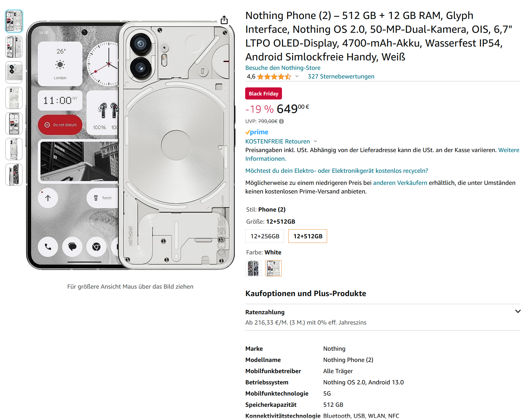The image size is (530, 420).
Task: Select the first product thumbnail
Action: point(14,21)
